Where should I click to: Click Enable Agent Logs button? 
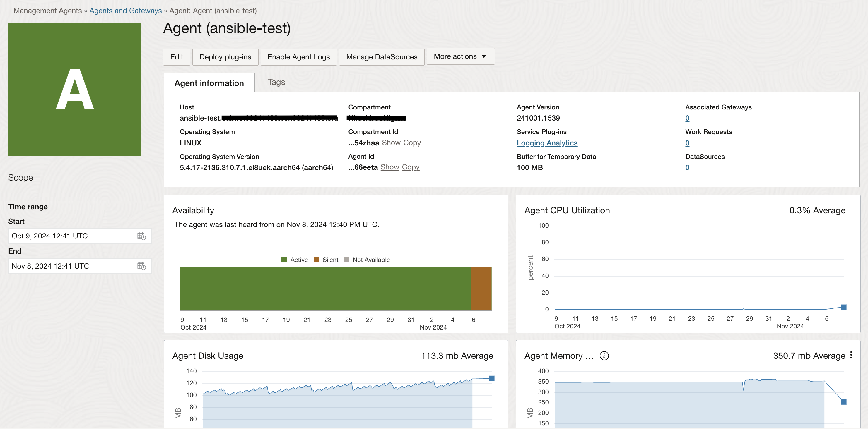[x=298, y=57]
